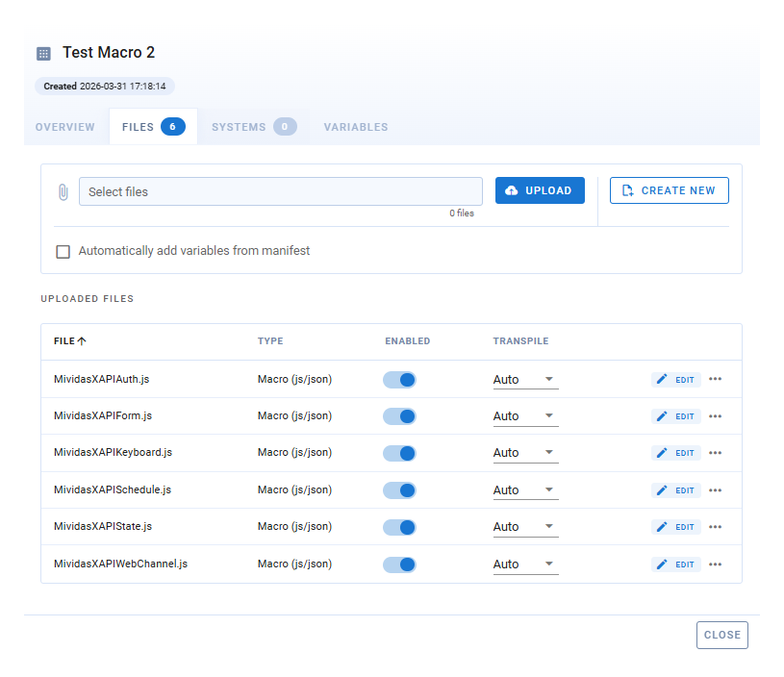
Task: Edit the MividasXAPIState.js file
Action: (x=676, y=527)
